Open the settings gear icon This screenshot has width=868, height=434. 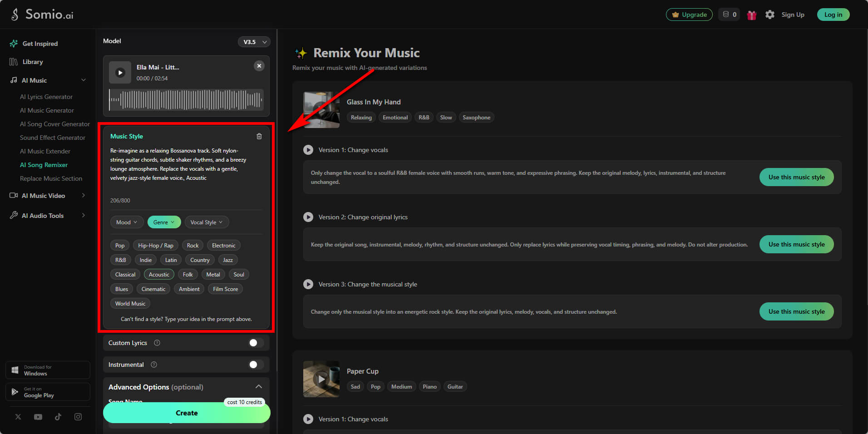pos(770,15)
